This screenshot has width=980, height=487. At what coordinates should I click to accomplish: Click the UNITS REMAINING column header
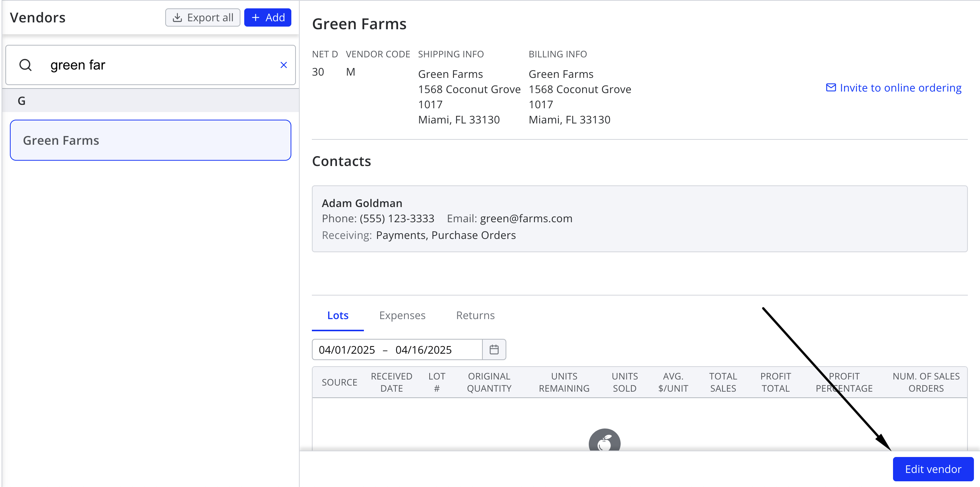tap(564, 382)
